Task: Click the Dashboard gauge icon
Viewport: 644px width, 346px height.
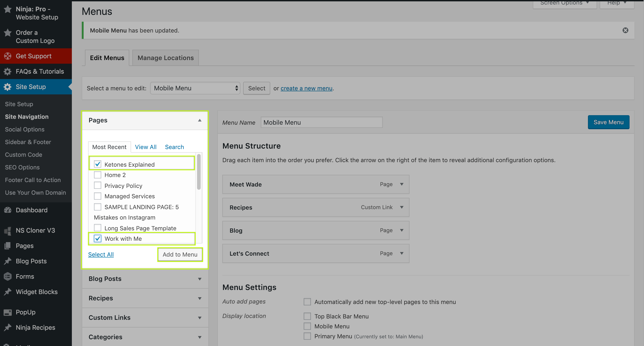Action: 7,210
